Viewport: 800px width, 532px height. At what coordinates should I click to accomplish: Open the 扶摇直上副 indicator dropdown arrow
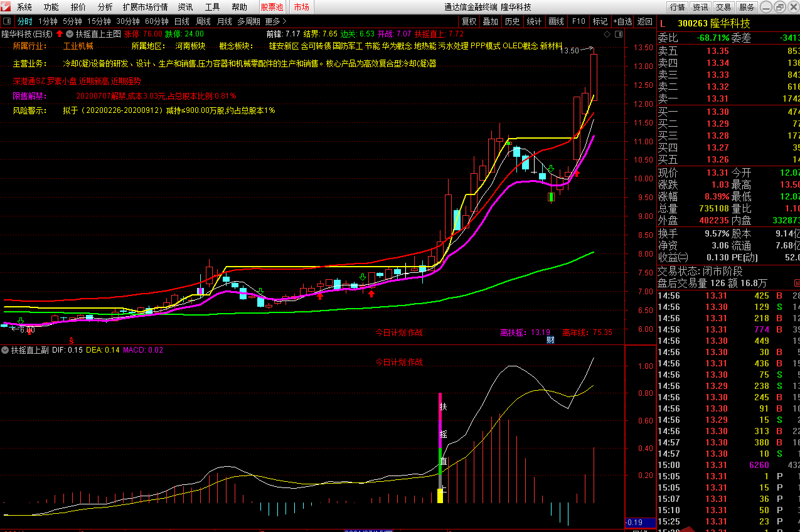[x=6, y=350]
